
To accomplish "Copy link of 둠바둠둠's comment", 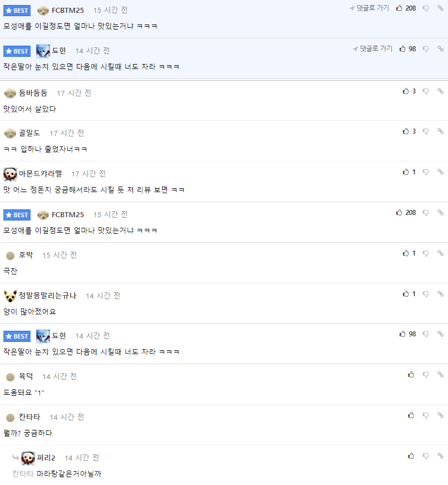I will 441,91.
